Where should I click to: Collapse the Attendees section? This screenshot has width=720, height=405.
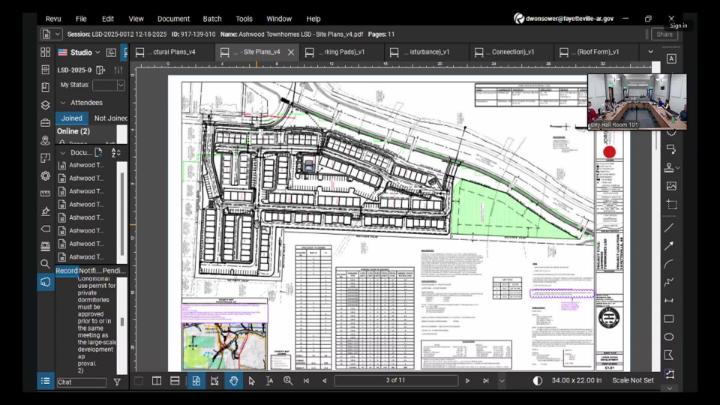(63, 102)
